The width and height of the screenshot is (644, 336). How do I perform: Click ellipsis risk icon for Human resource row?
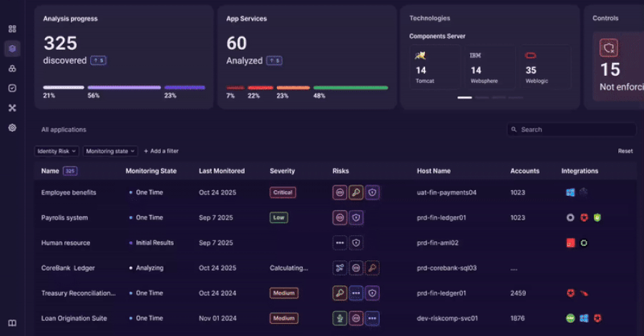[340, 243]
